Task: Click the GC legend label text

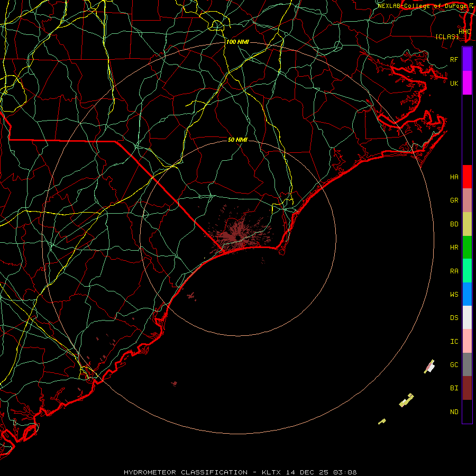Action: coord(454,364)
